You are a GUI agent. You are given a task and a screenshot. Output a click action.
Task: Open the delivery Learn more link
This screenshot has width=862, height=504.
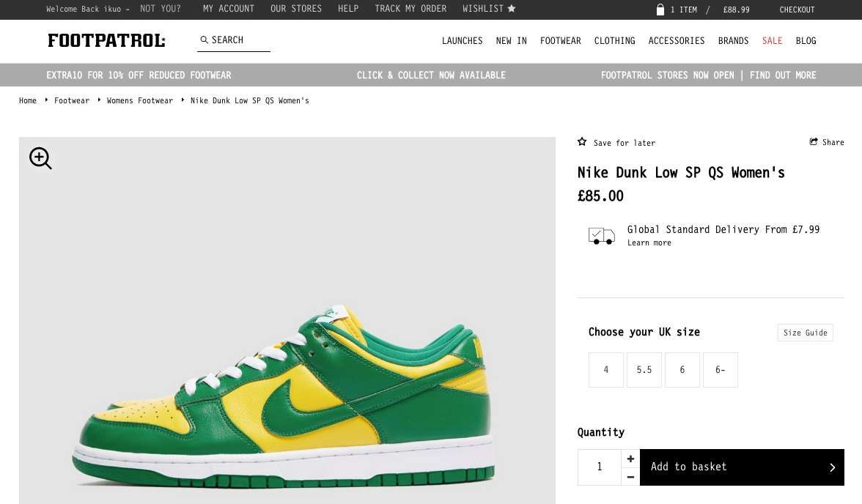coord(649,242)
